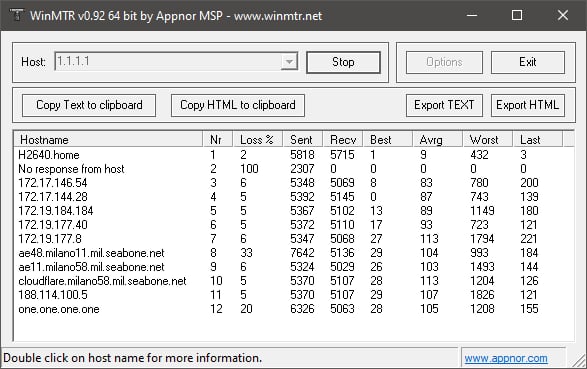Click Loss value 33 for hop 8
Image resolution: width=587 pixels, height=369 pixels.
click(246, 253)
